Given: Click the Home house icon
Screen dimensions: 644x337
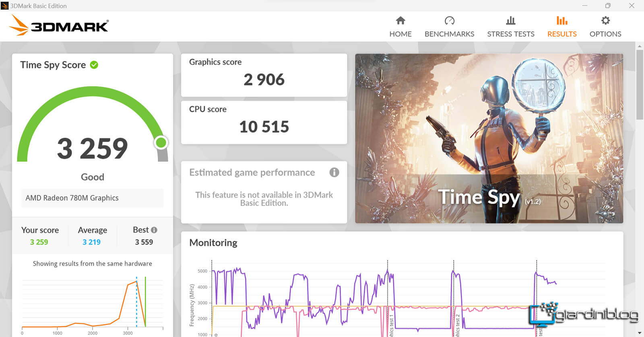Looking at the screenshot, I should coord(400,21).
